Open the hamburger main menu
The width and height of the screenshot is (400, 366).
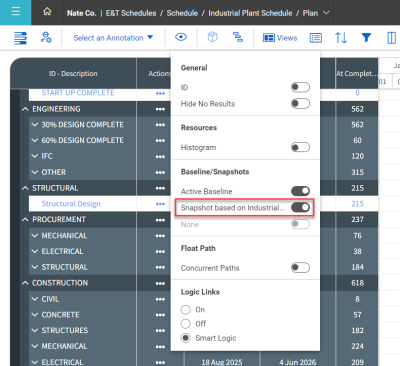[x=15, y=12]
